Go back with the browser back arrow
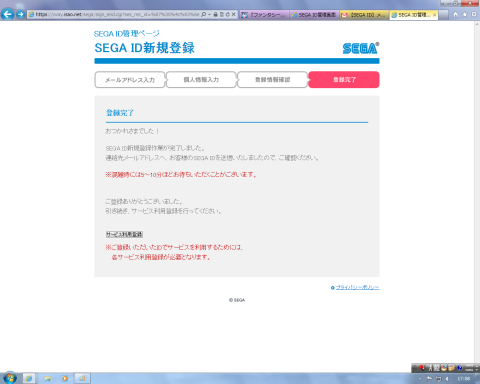 coord(7,14)
